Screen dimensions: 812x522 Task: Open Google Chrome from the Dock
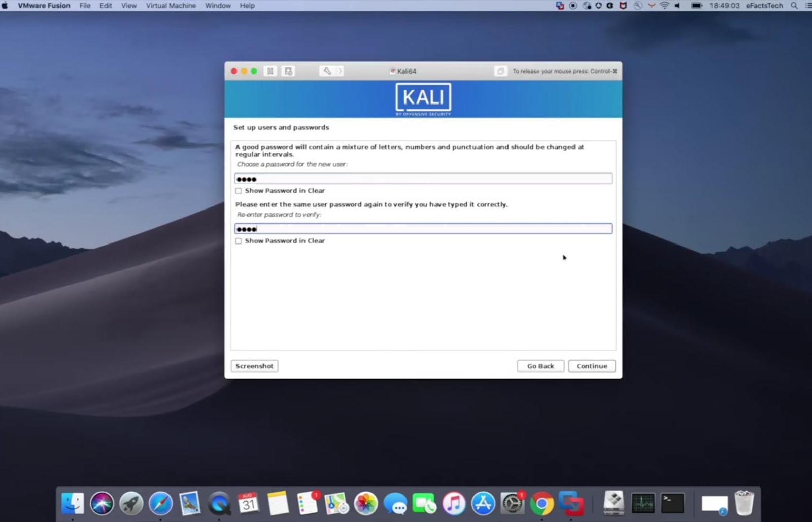542,503
